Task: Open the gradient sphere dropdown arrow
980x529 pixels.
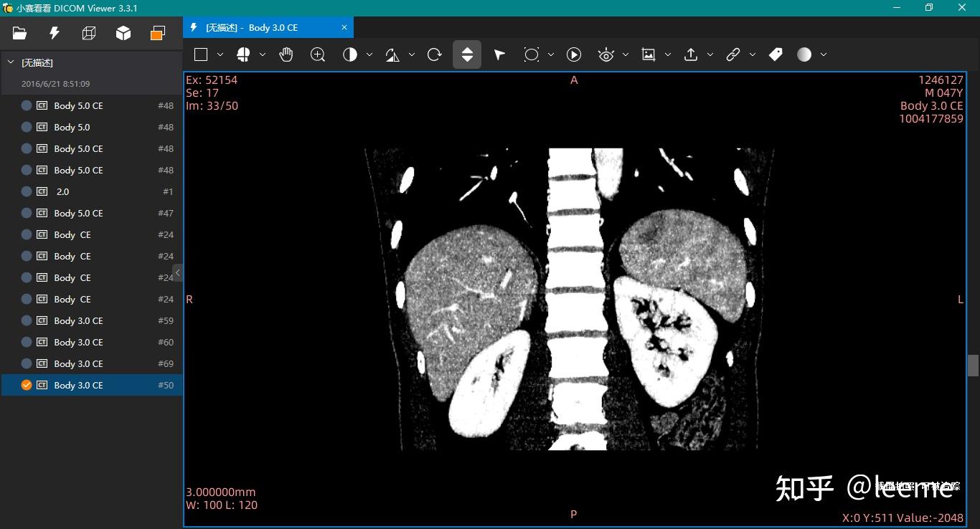Action: click(824, 54)
